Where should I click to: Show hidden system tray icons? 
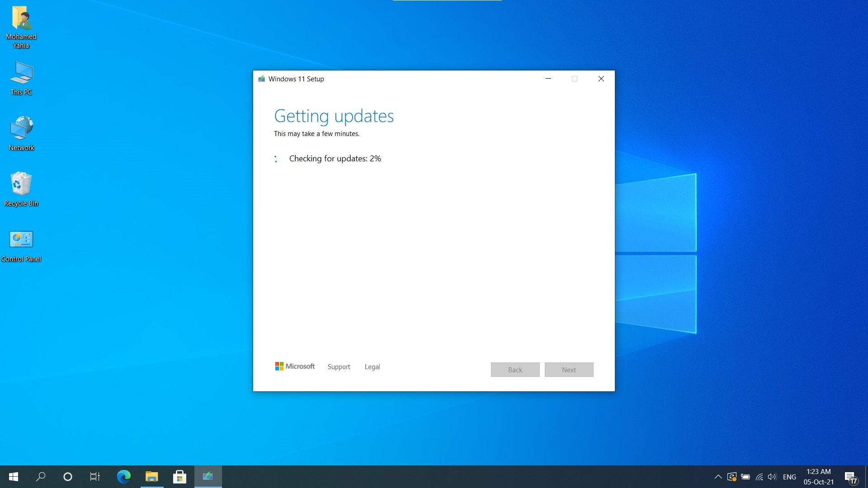click(718, 477)
